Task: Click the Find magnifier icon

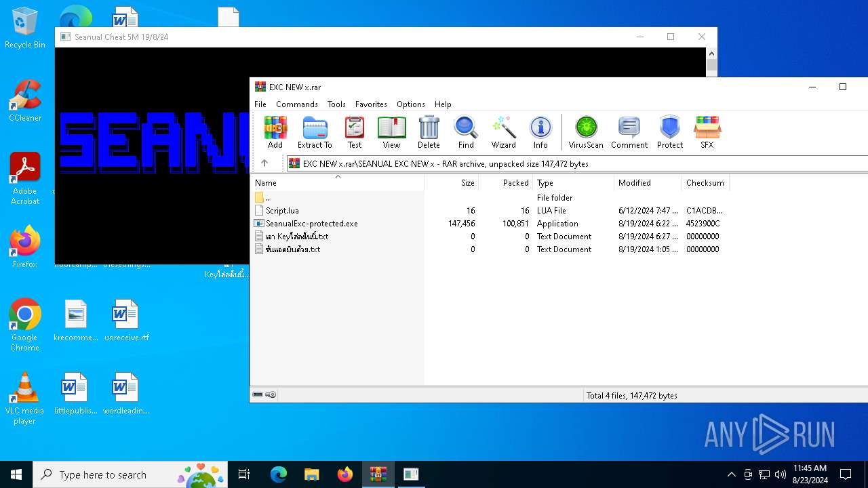Action: [466, 132]
